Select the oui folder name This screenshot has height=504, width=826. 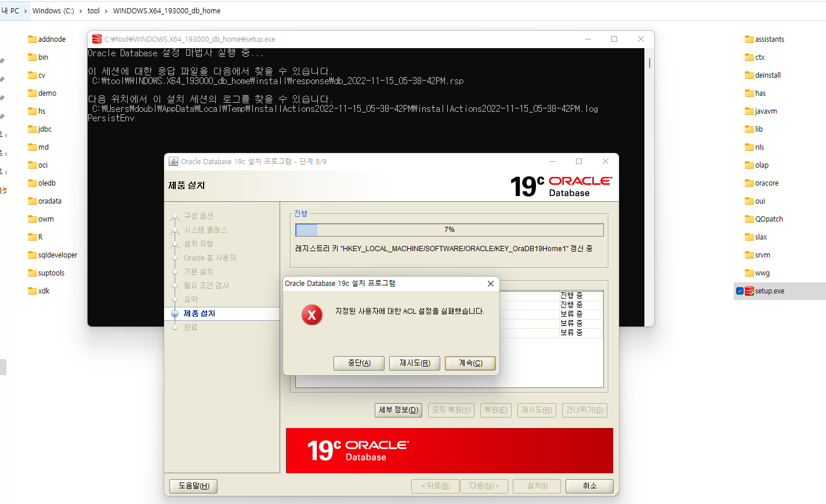point(760,201)
